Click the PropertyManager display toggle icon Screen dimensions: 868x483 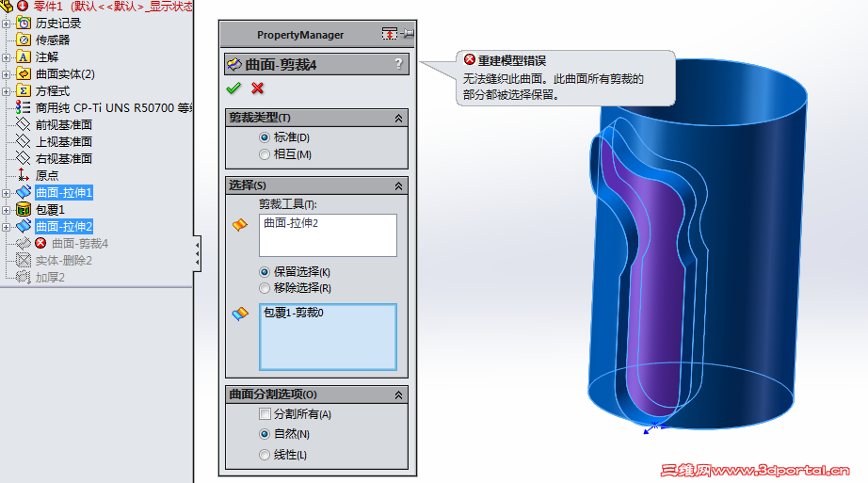[389, 34]
